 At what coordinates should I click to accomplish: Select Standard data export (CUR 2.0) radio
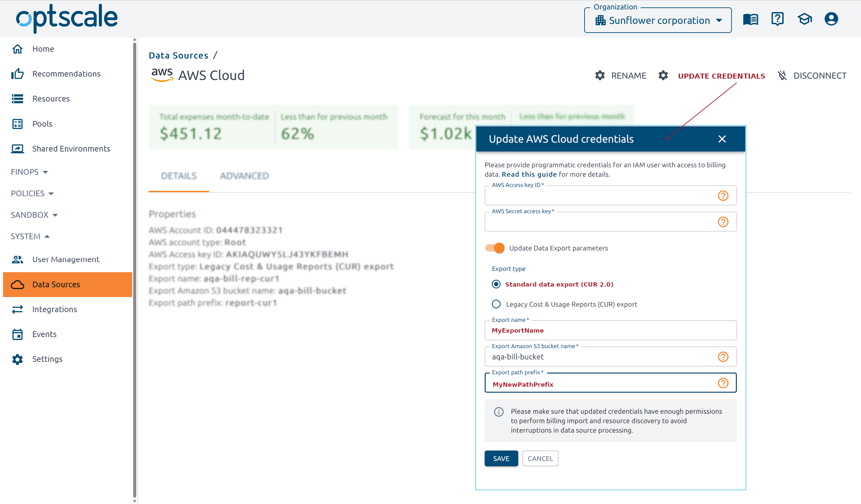(x=496, y=284)
